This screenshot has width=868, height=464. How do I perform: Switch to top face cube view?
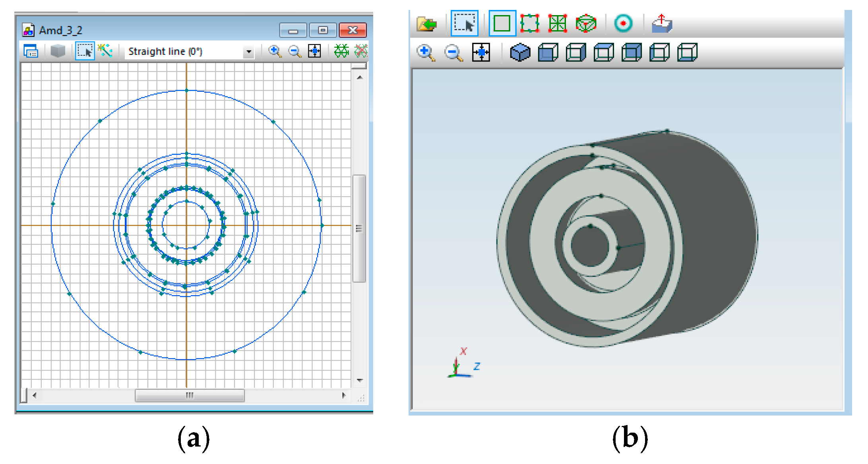coord(604,52)
